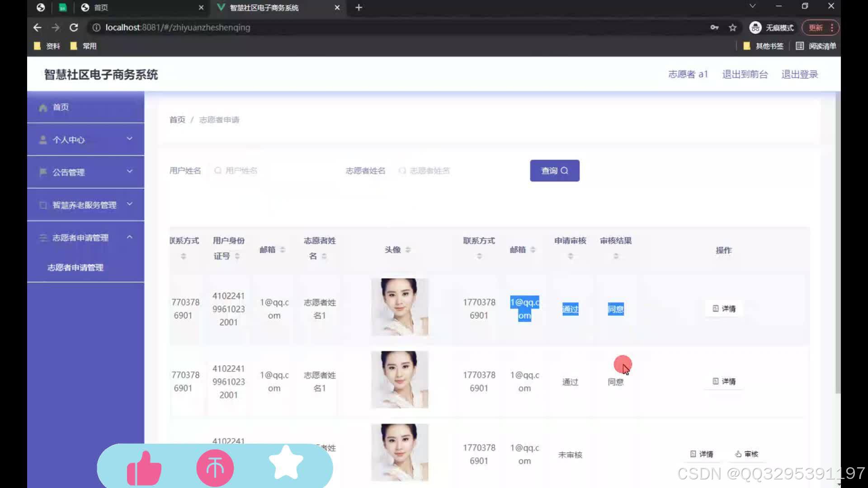
Task: Click the site info icon in address bar
Action: 96,28
